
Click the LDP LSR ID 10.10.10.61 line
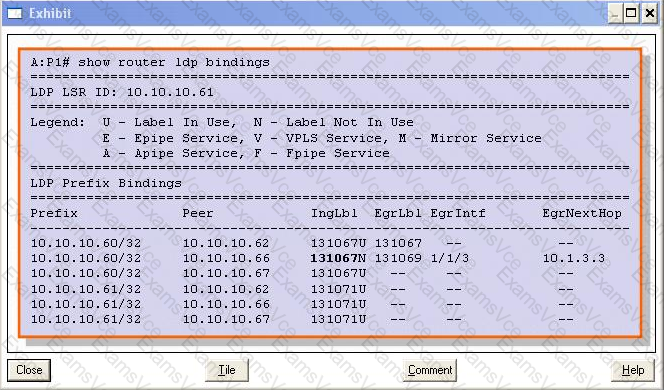point(122,92)
